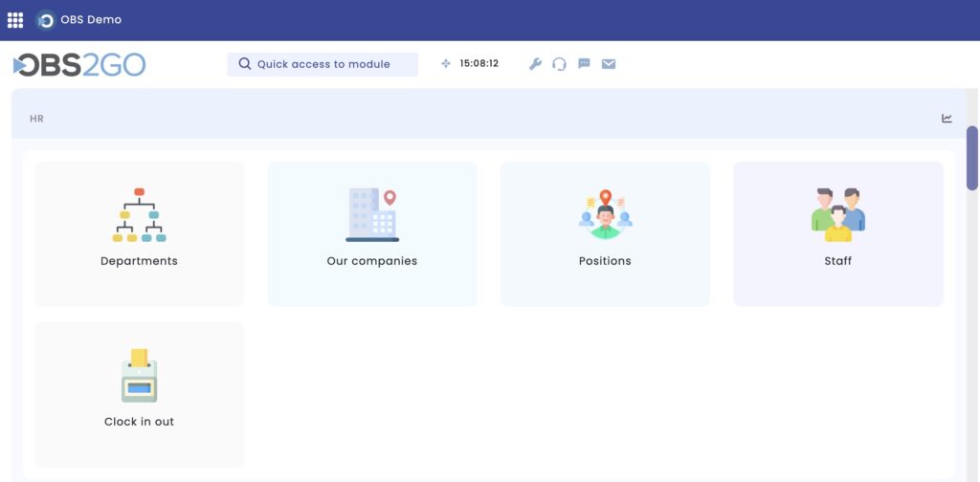Open the chat bubble messages icon
This screenshot has height=482, width=980.
[x=585, y=64]
